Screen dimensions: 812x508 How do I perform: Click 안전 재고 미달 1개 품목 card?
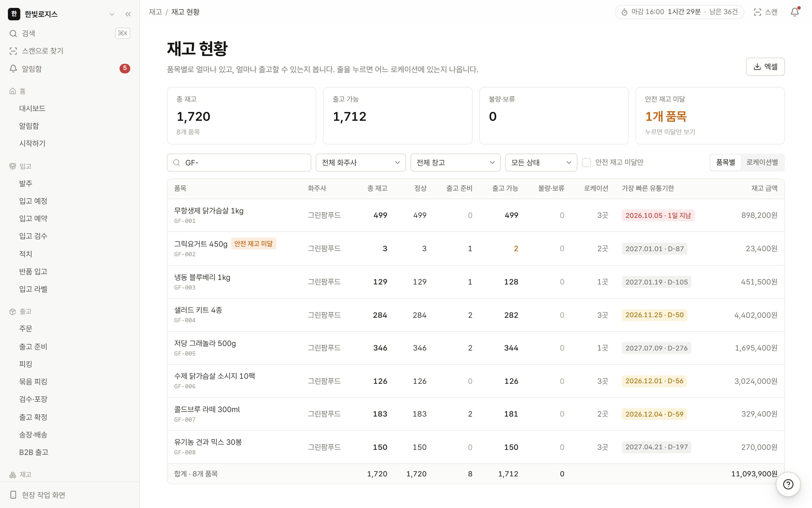[710, 116]
